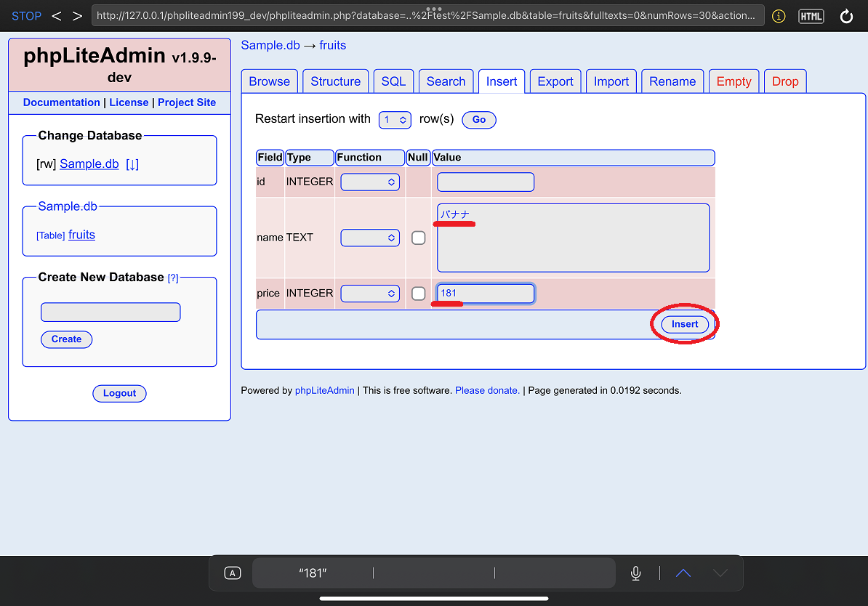Image resolution: width=868 pixels, height=606 pixels.
Task: Open the Project Site link
Action: (x=187, y=102)
